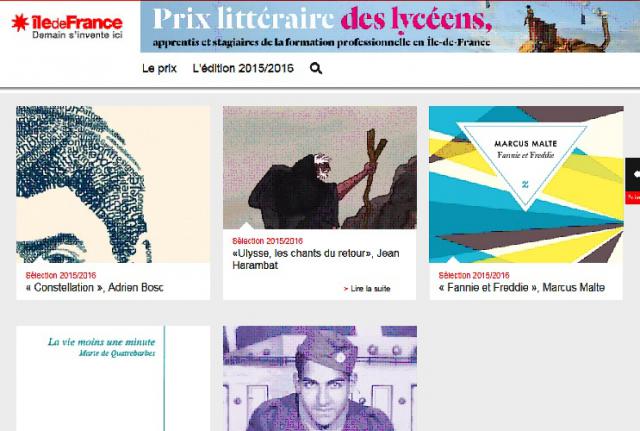Open the 'L'édition 2015/2016' menu

coord(243,68)
